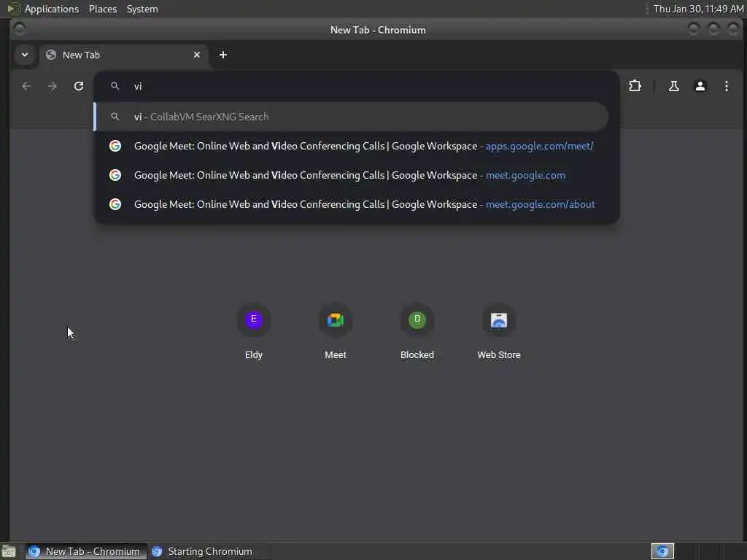Open the tab search dropdown arrow
The image size is (747, 560).
coord(25,55)
